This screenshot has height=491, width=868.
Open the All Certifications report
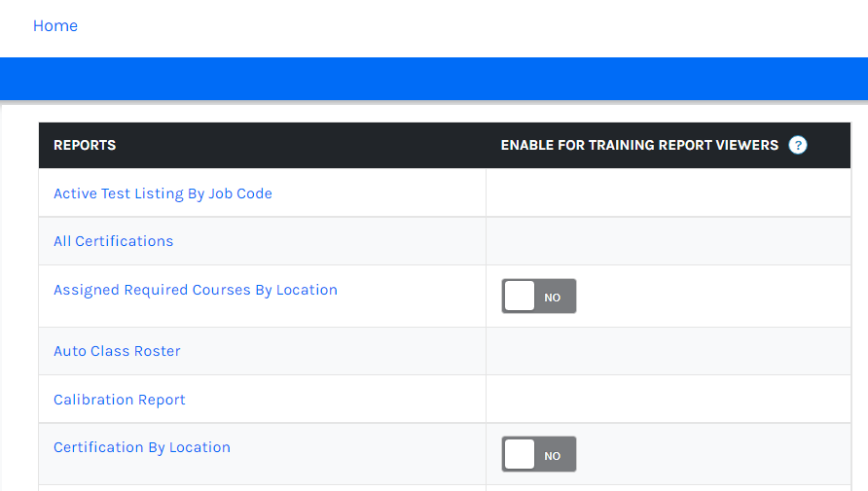click(113, 241)
